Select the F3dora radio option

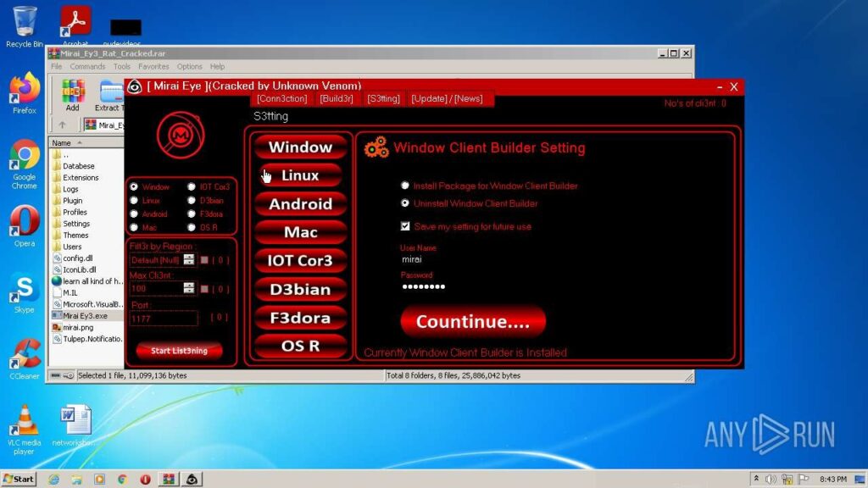192,213
